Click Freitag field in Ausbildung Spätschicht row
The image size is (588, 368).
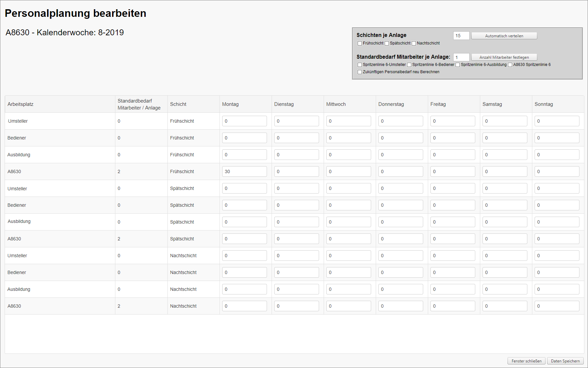453,222
